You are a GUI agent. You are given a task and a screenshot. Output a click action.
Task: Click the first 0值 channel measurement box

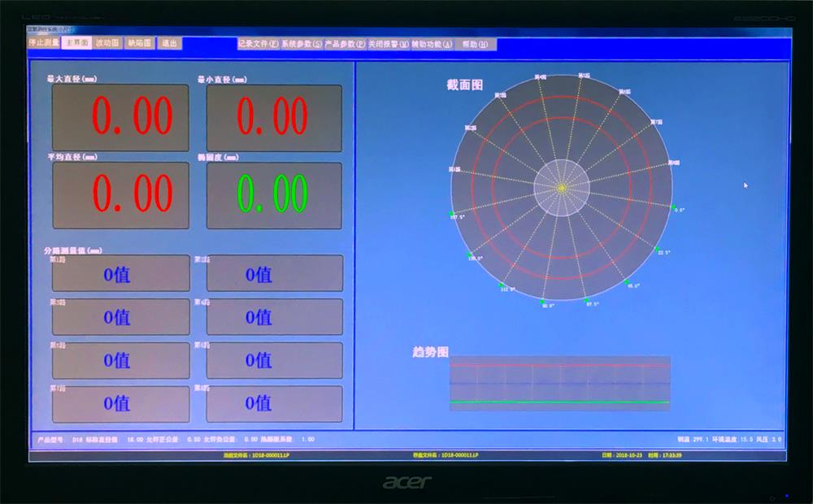pyautogui.click(x=121, y=274)
